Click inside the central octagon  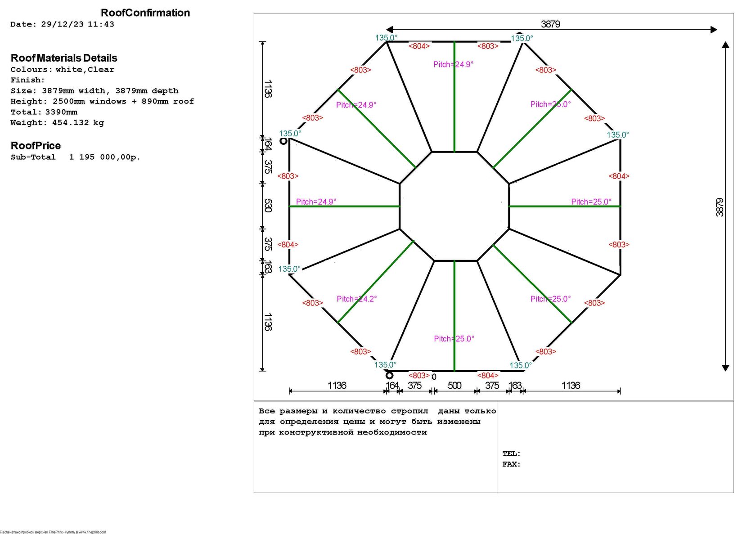[x=454, y=206]
